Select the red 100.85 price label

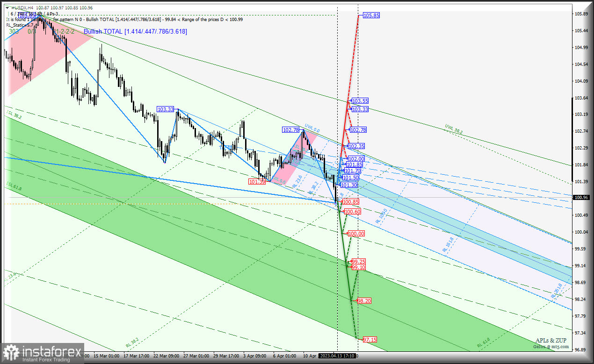pyautogui.click(x=351, y=202)
